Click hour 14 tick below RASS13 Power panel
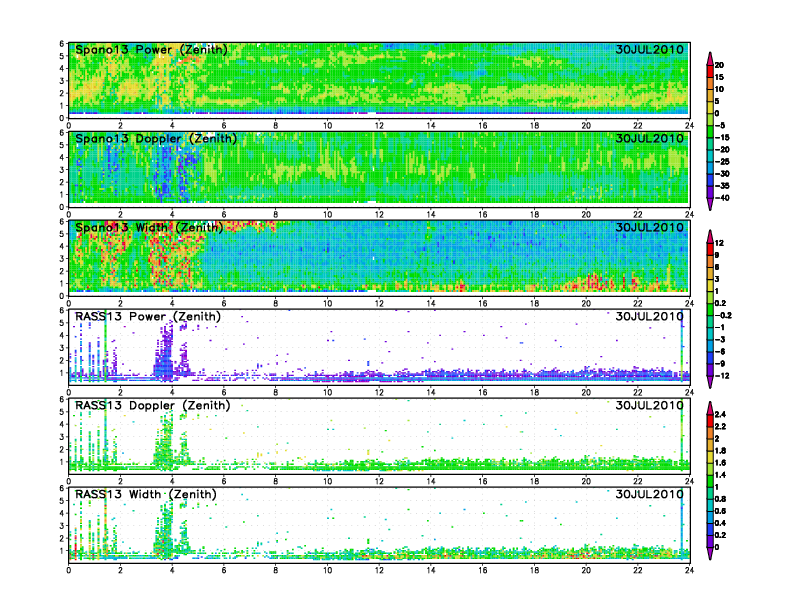The height and width of the screenshot is (612, 792). [x=431, y=392]
